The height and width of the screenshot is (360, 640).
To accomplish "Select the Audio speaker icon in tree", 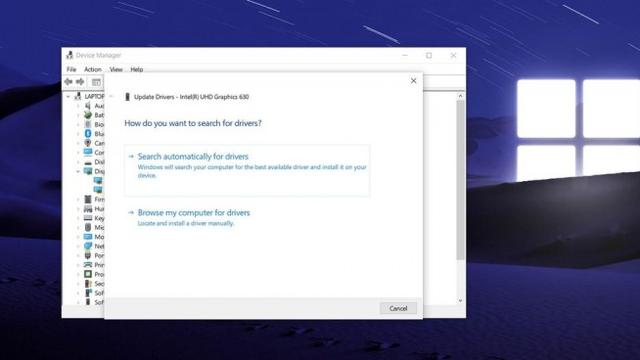I will [x=88, y=106].
